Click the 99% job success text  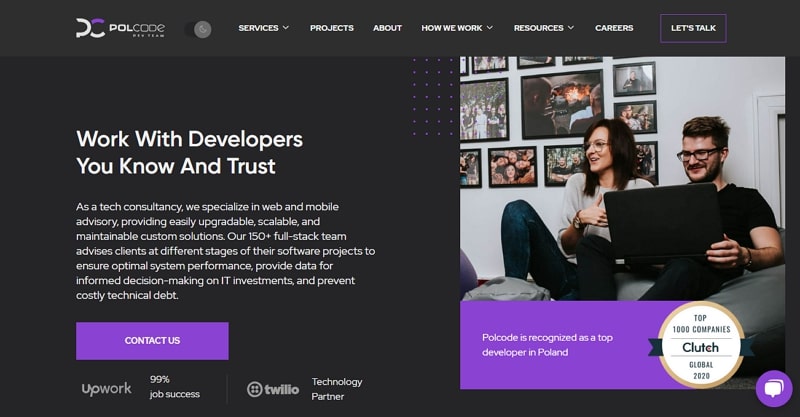tap(174, 387)
